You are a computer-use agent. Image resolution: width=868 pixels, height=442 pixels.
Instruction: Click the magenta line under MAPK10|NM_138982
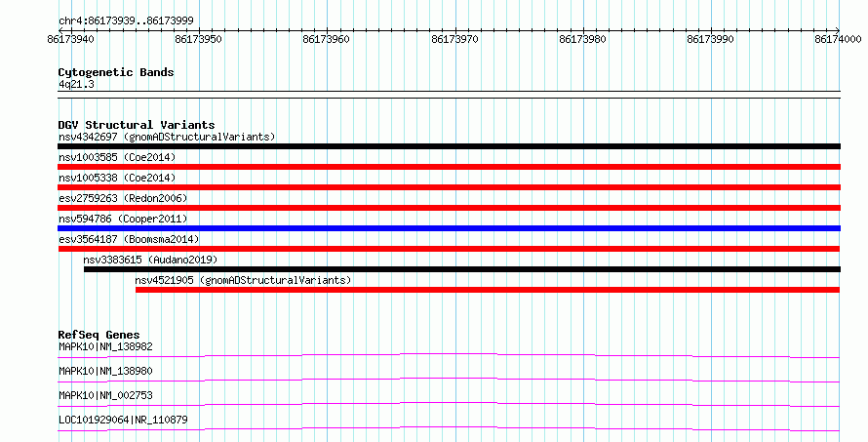pos(449,355)
